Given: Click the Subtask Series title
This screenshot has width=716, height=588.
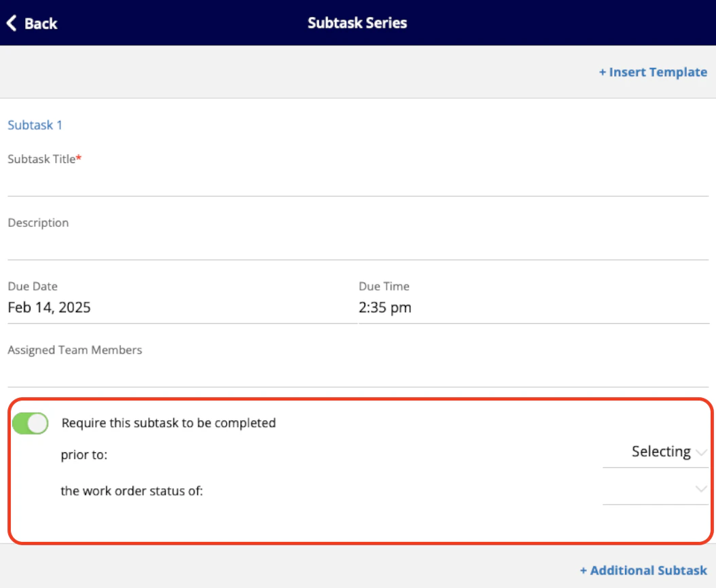Looking at the screenshot, I should click(357, 23).
